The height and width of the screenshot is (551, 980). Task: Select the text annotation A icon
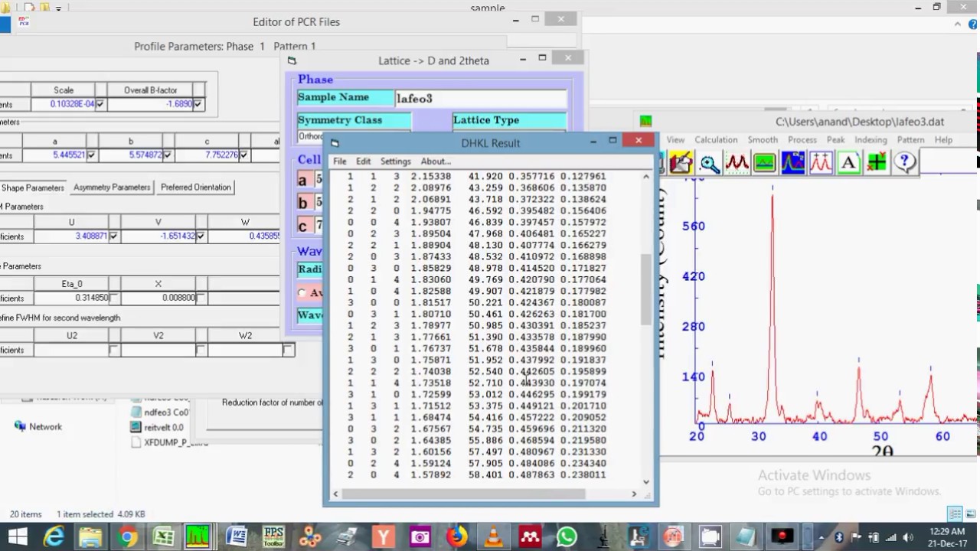[x=848, y=162]
